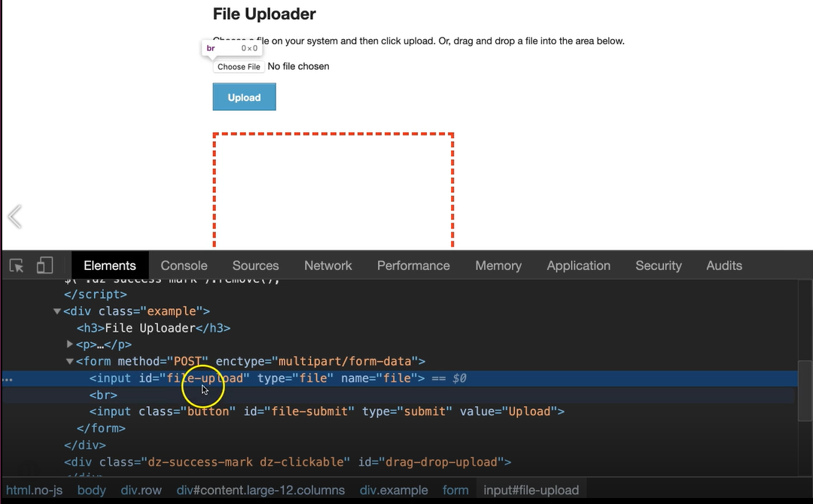Click the Choose File button

click(x=239, y=66)
